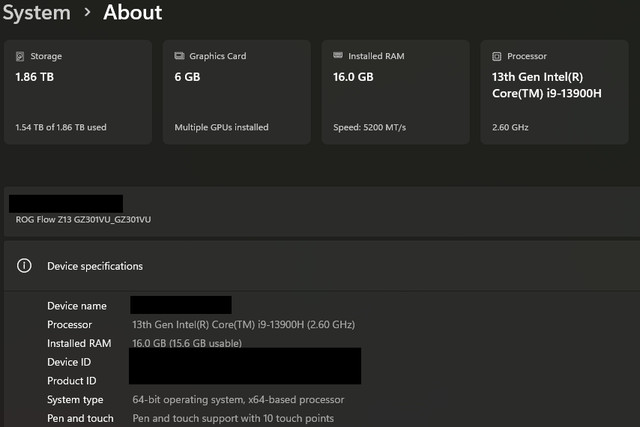640x427 pixels.
Task: Open the Installed RAM 16.0 GB card
Action: (396, 92)
